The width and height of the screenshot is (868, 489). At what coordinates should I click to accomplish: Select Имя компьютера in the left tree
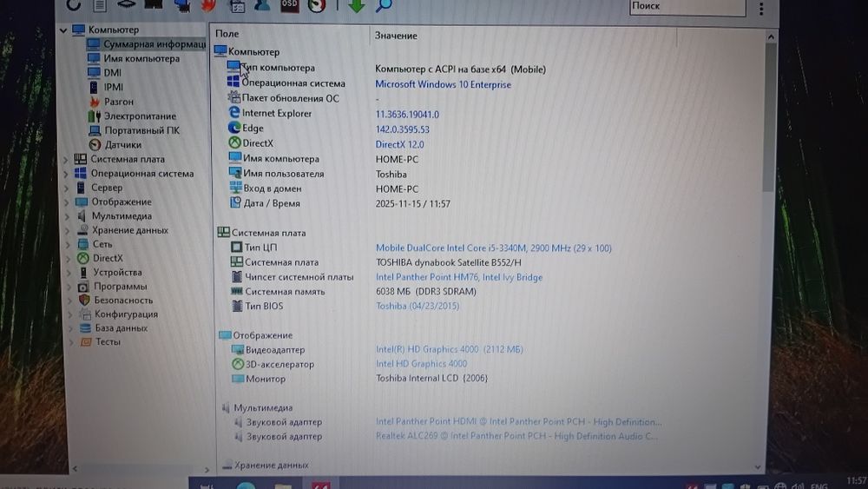[141, 58]
